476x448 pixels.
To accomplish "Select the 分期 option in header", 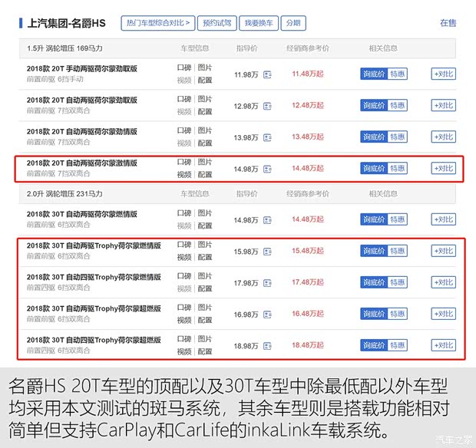I will click(293, 23).
